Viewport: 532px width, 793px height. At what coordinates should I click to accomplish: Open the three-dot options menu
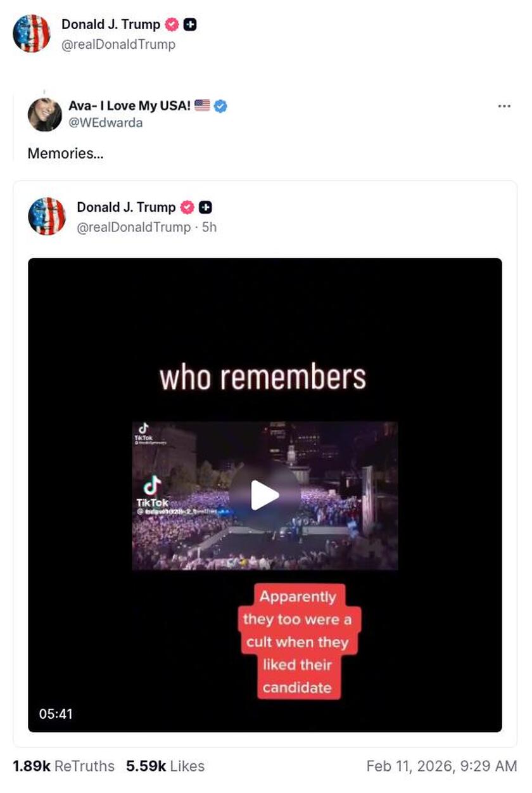[504, 106]
